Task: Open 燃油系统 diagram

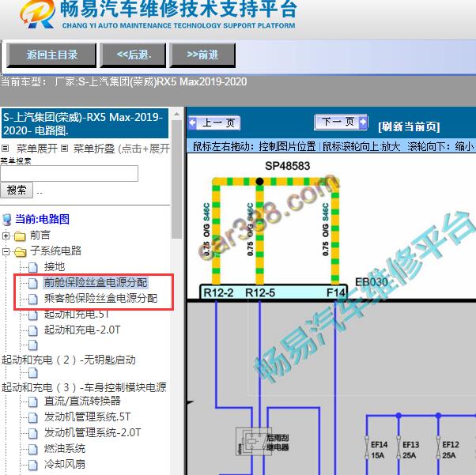Action: tap(65, 448)
